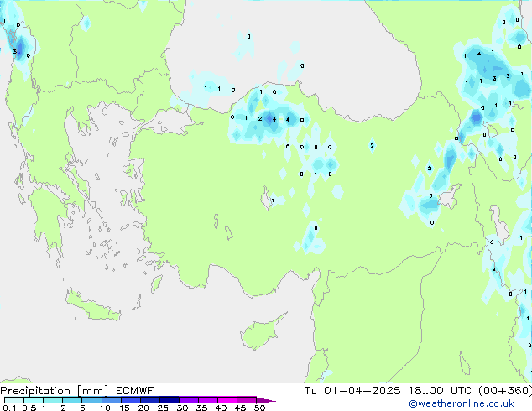Select the above-50 mm arrow tip swatch
The width and height of the screenshot is (532, 411).
266,400
